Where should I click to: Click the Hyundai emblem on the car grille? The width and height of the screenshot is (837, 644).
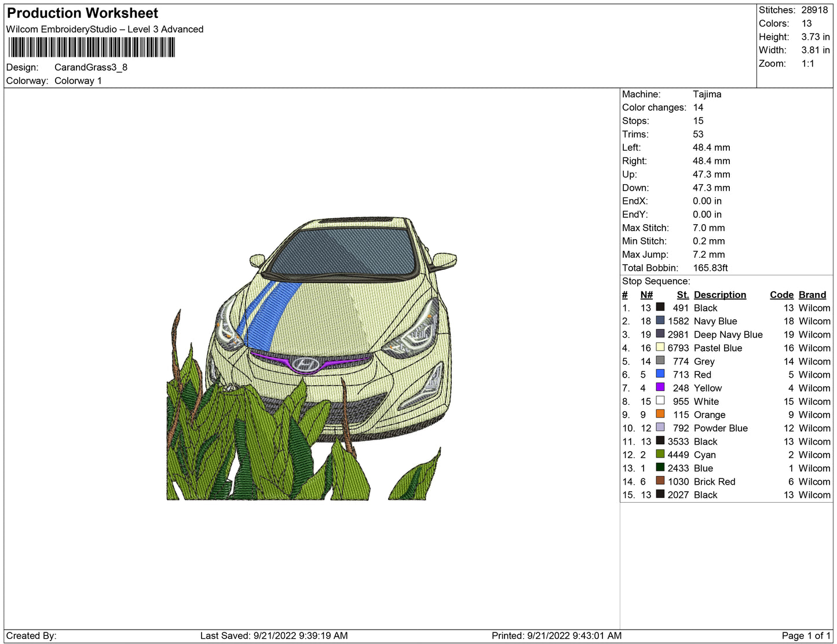(305, 364)
